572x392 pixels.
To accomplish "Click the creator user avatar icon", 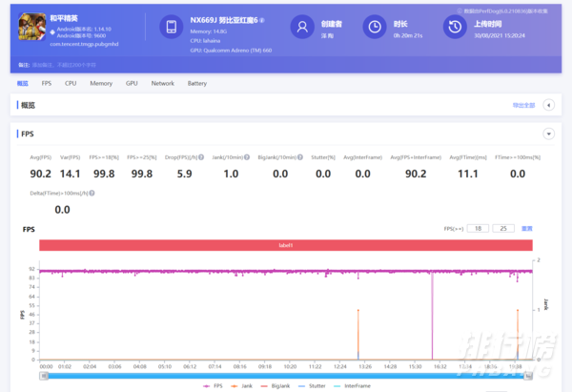I will (x=301, y=28).
